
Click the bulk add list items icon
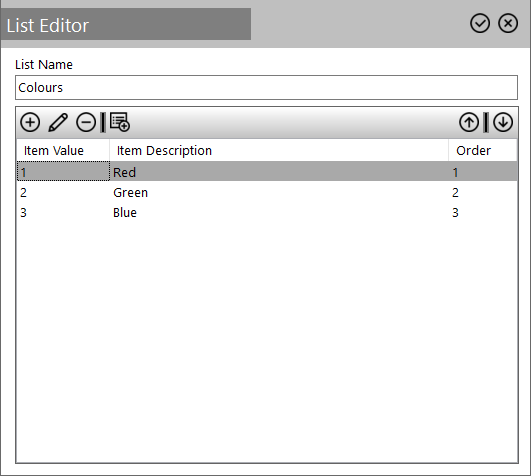(x=120, y=122)
